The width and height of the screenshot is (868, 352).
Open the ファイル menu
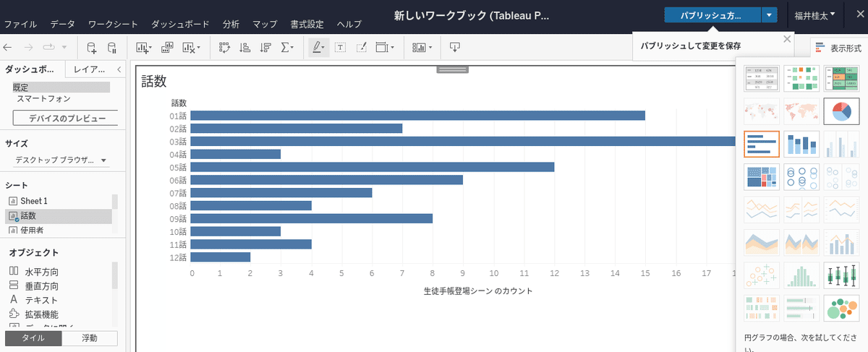coord(21,24)
